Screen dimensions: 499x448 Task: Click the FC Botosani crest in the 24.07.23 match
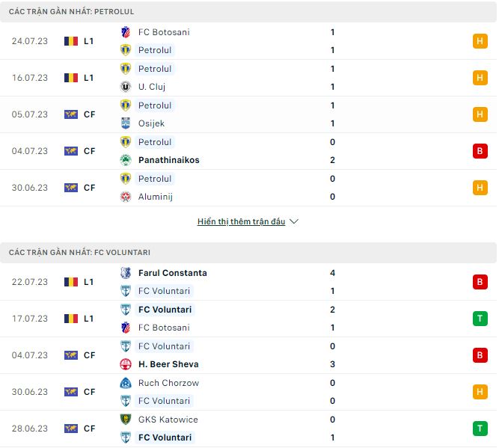point(125,32)
